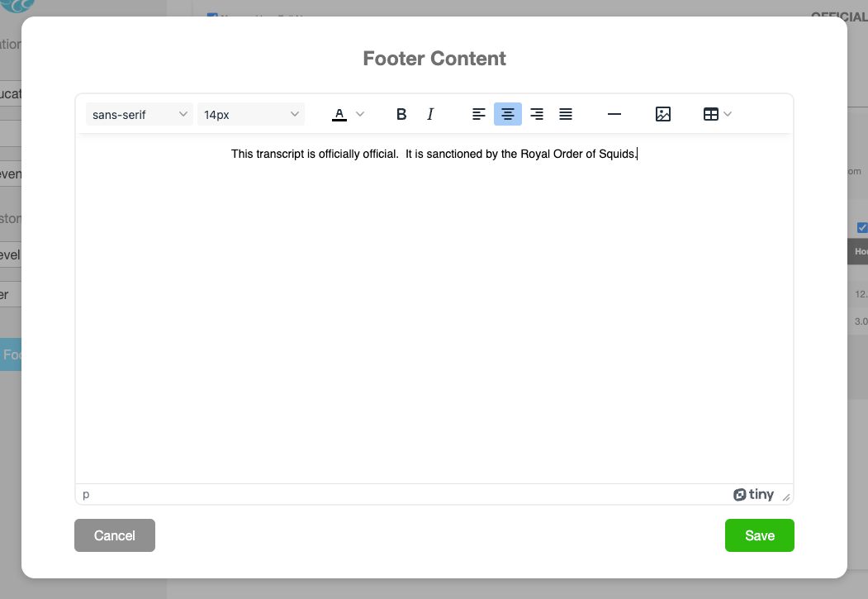Click the table icon
Viewport: 868px width, 599px height.
(711, 114)
